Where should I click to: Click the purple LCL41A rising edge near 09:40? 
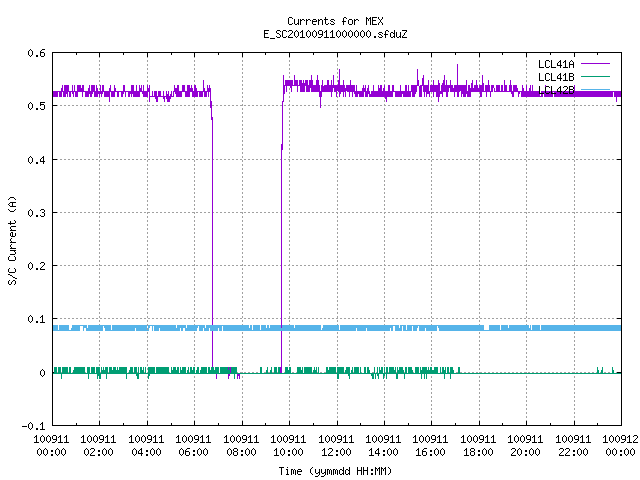pos(282,237)
